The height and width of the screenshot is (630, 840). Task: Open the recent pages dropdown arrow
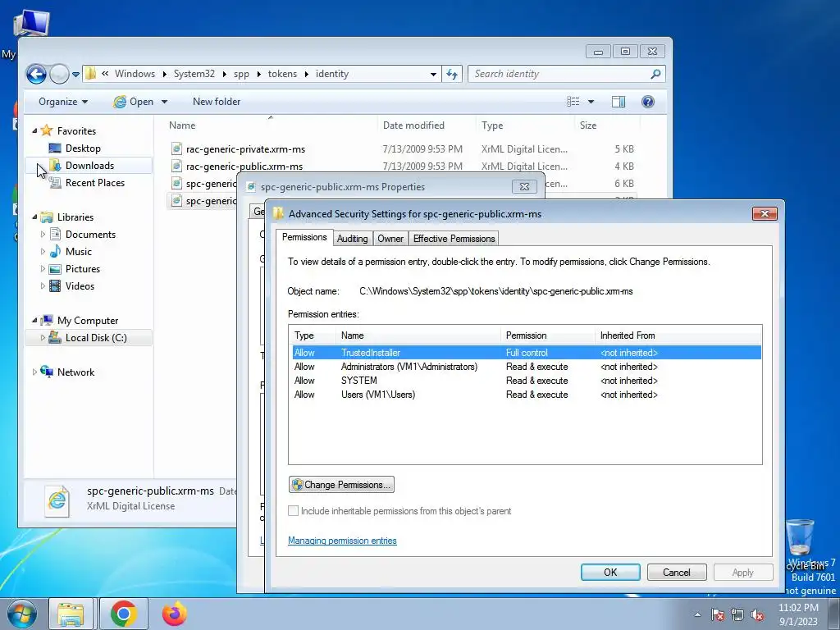pyautogui.click(x=76, y=75)
